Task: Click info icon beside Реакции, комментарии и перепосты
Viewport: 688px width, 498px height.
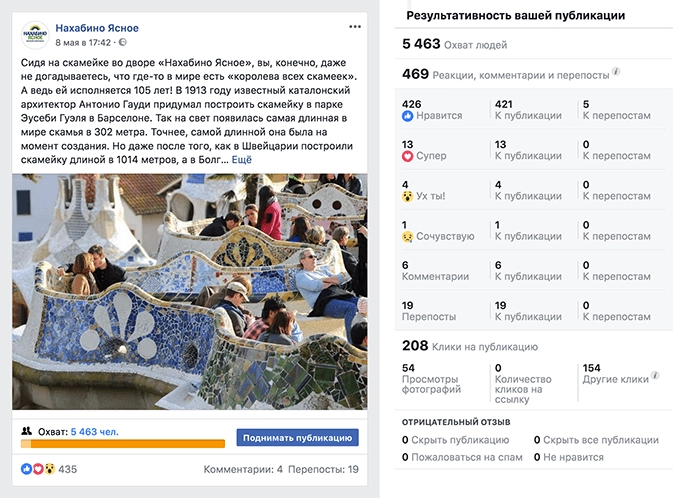Action: point(616,72)
